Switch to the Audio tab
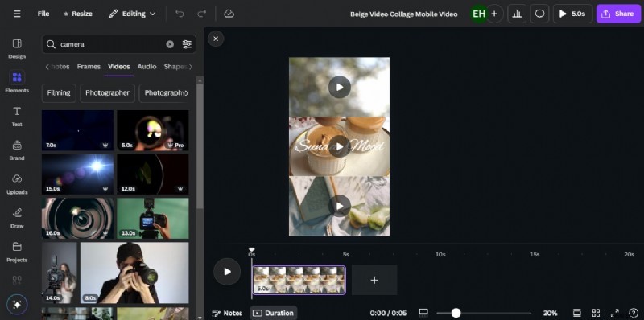This screenshot has height=320, width=644. point(147,67)
